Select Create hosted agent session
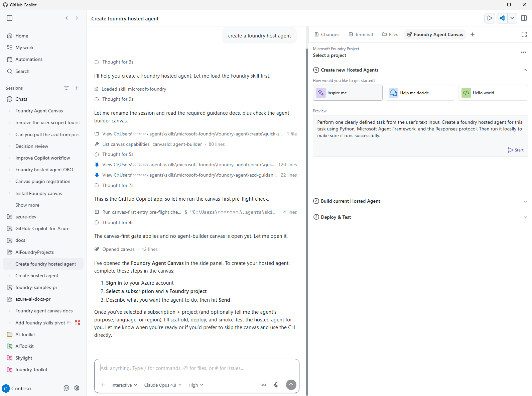 pos(37,276)
